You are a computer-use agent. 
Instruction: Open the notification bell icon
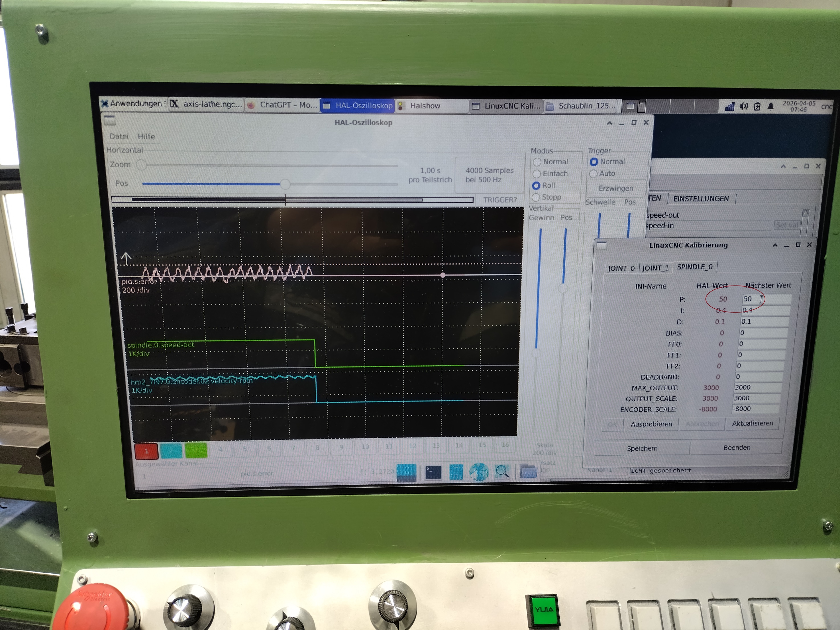tap(770, 106)
